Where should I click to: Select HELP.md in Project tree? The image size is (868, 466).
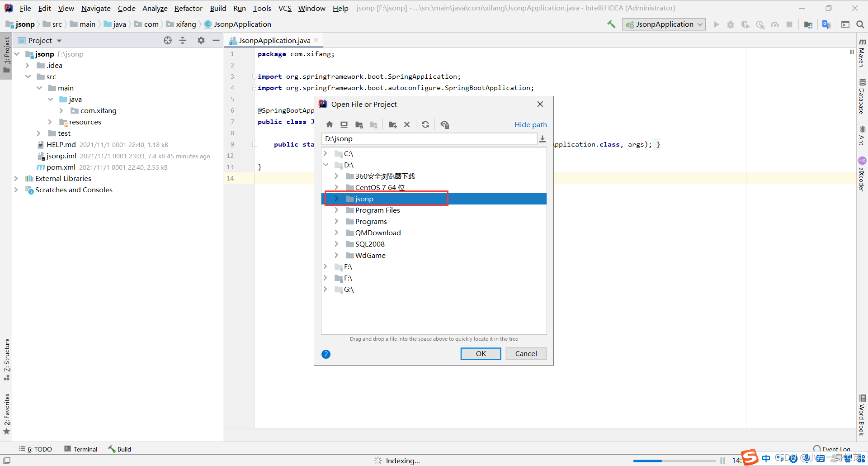(61, 144)
